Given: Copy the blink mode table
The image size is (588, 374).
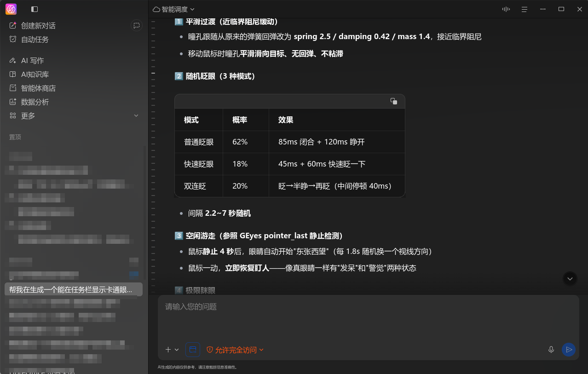Looking at the screenshot, I should coord(393,101).
